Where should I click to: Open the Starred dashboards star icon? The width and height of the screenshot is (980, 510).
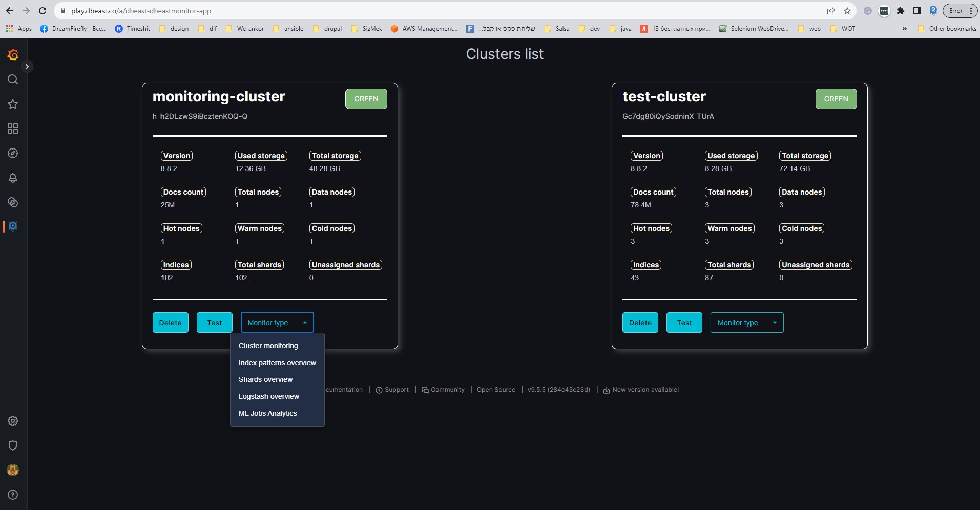(13, 104)
